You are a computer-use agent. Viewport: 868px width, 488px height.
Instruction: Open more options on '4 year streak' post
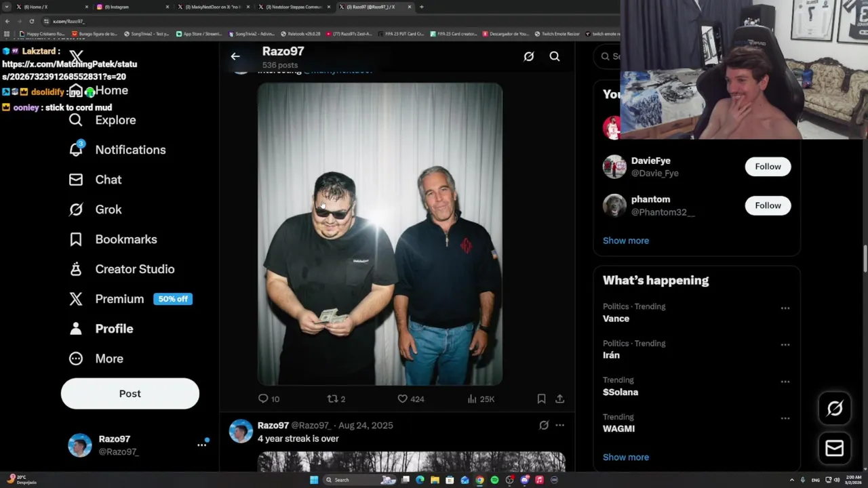(559, 425)
